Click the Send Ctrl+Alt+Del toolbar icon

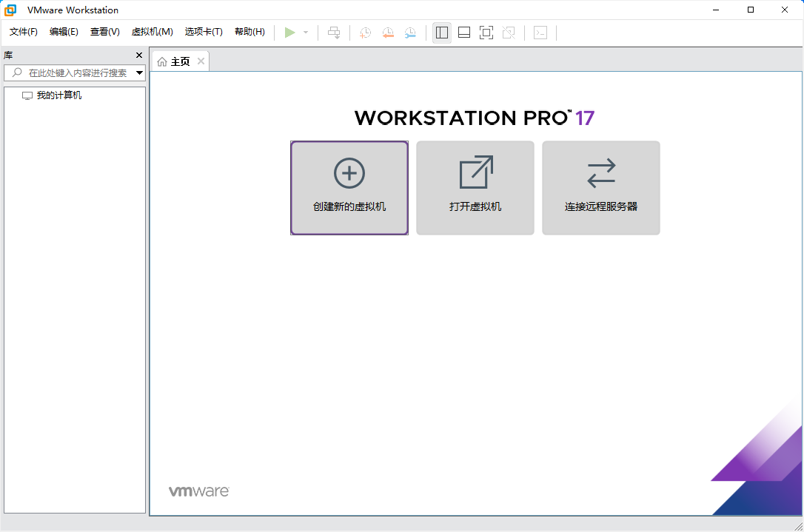click(x=334, y=33)
